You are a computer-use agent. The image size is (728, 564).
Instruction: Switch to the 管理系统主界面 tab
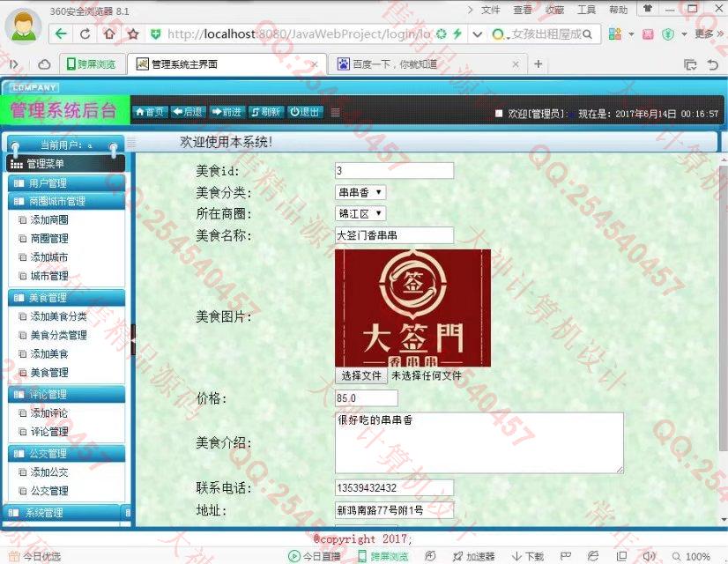pyautogui.click(x=227, y=64)
